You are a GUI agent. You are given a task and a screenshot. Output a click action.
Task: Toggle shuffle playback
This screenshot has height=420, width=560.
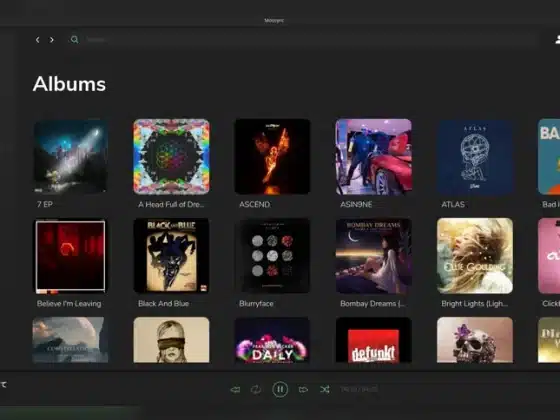click(x=325, y=389)
